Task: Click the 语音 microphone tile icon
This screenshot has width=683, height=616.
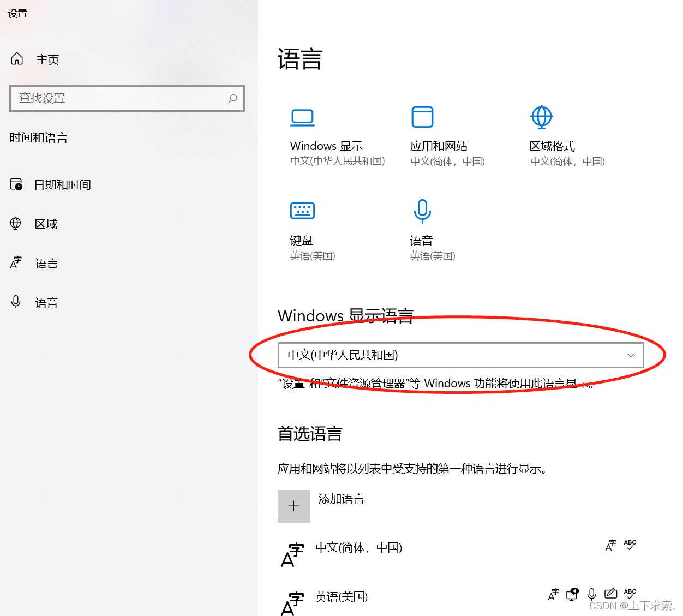Action: point(422,211)
